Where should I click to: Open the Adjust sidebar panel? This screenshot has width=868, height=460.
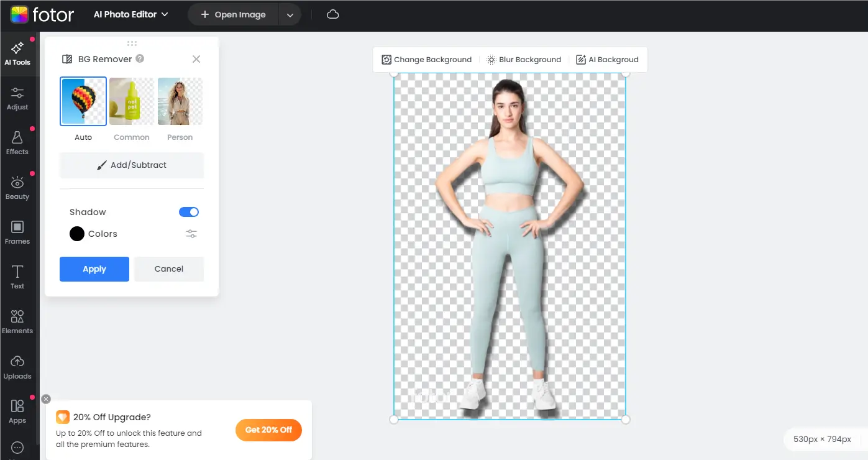pos(17,98)
